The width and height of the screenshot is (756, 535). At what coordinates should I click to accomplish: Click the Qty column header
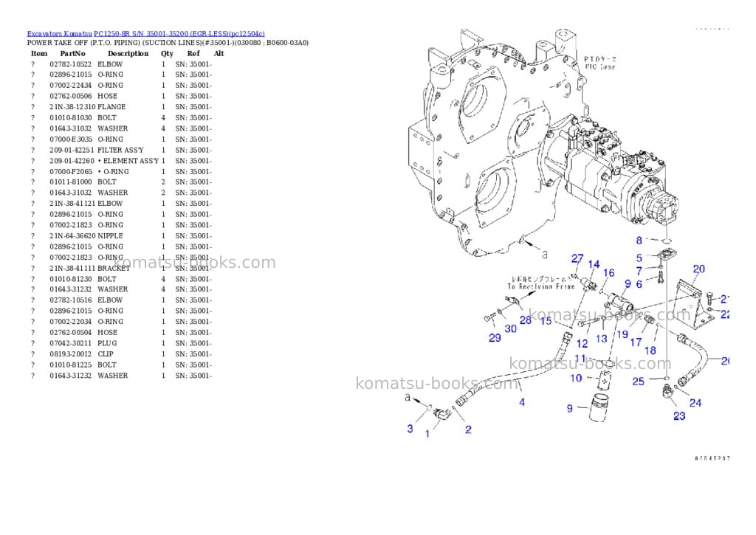pyautogui.click(x=167, y=53)
